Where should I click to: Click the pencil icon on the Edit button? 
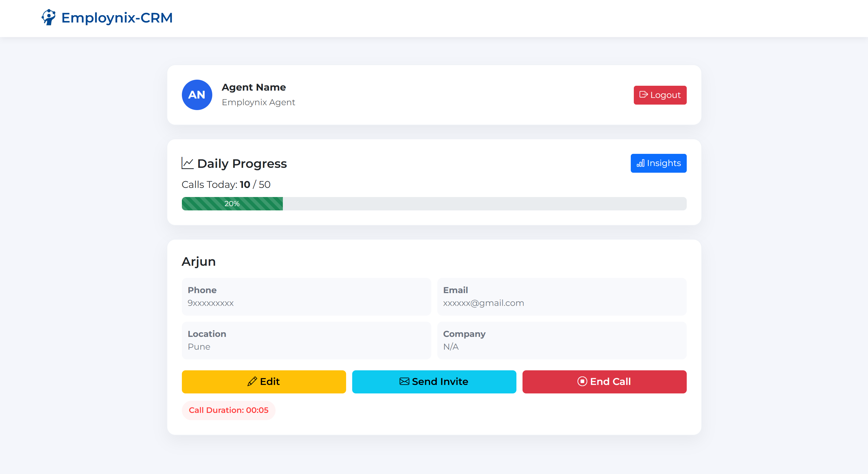tap(252, 381)
